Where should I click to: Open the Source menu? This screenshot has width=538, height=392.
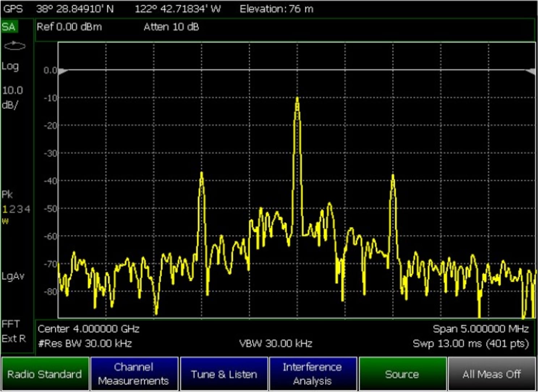403,374
